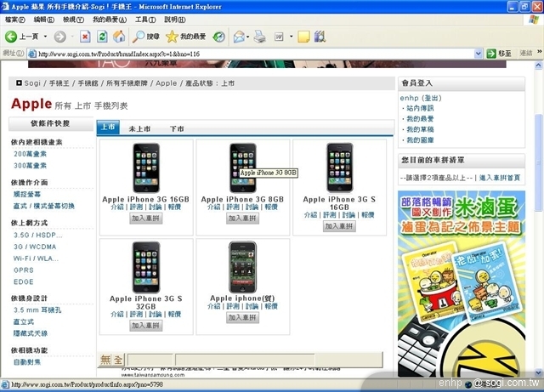This screenshot has width=544, height=392.
Task: Click 加入車拼 under Apple iphone(貿)
Action: (242, 318)
